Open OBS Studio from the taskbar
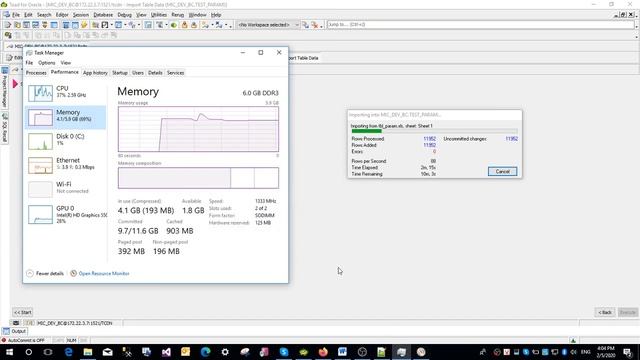640x360 pixels. pyautogui.click(x=362, y=352)
